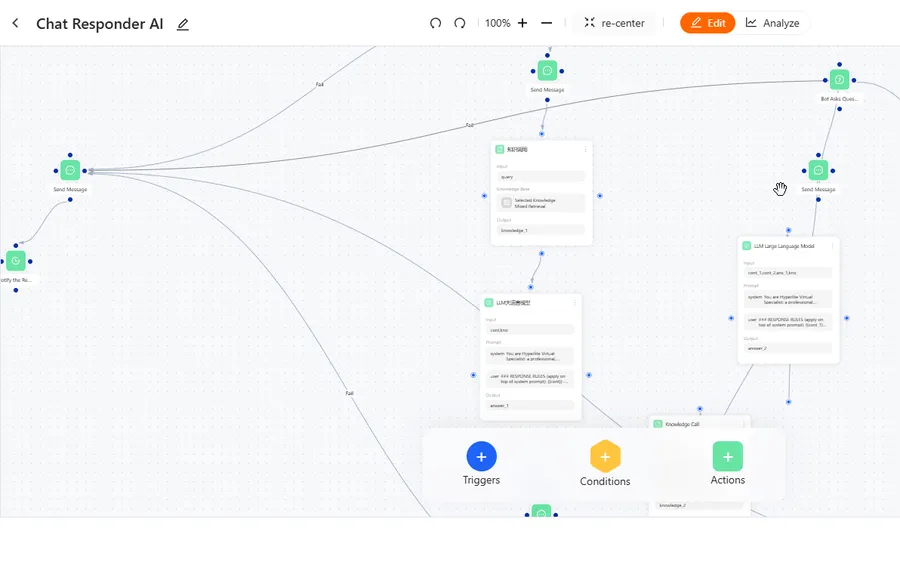Viewport: 900px width, 563px height.
Task: Open three-dot menu on LLM Large Language Model card
Action: tap(832, 246)
